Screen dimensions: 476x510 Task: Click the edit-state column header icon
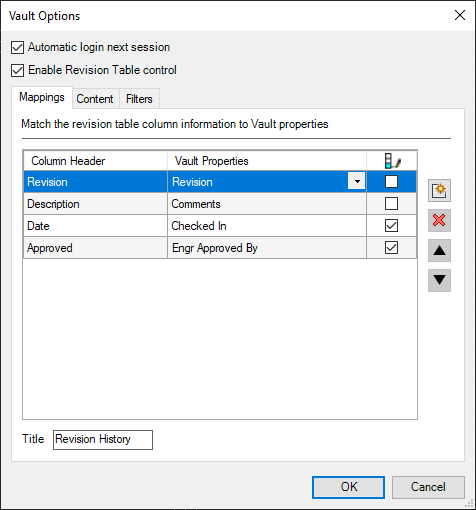(392, 161)
